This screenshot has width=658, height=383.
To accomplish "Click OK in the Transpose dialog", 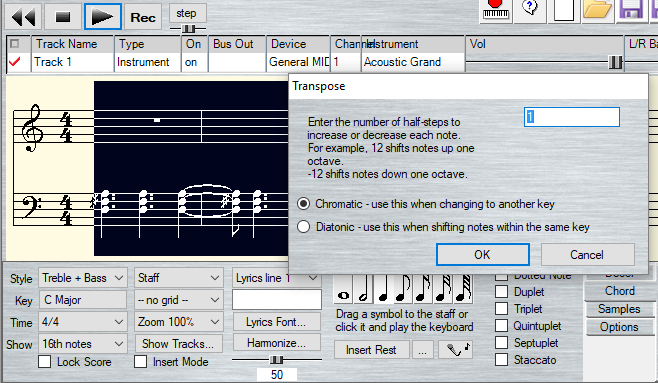I will [483, 255].
